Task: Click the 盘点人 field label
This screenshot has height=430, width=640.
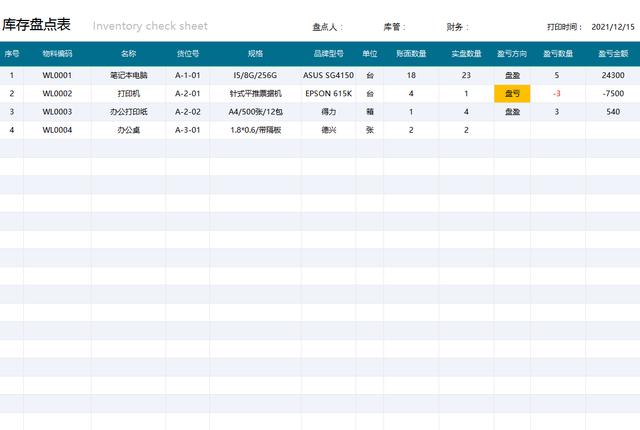Action: [327, 27]
